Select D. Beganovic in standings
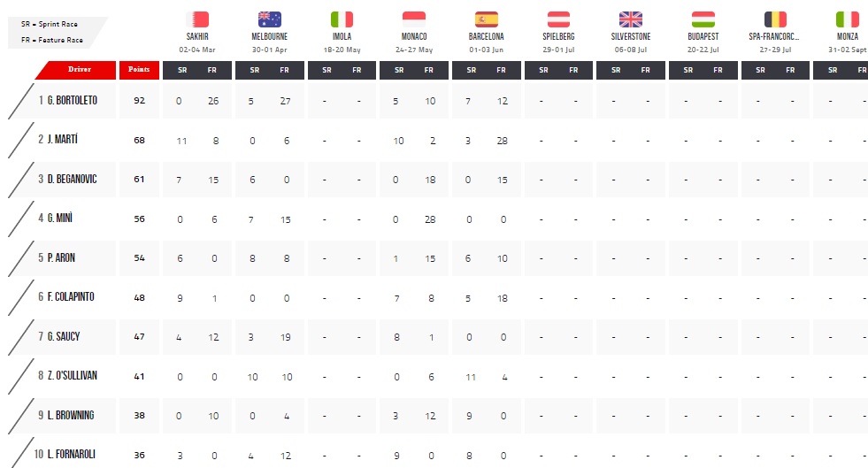The image size is (868, 468). coord(67,179)
